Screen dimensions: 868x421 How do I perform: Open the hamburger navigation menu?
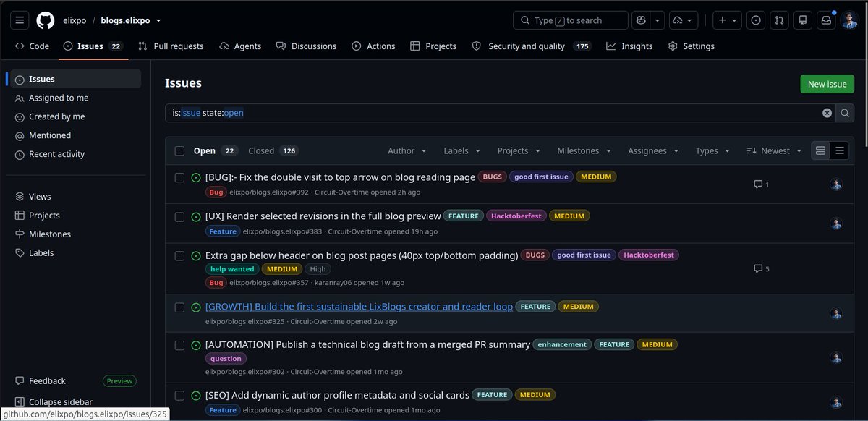(20, 20)
